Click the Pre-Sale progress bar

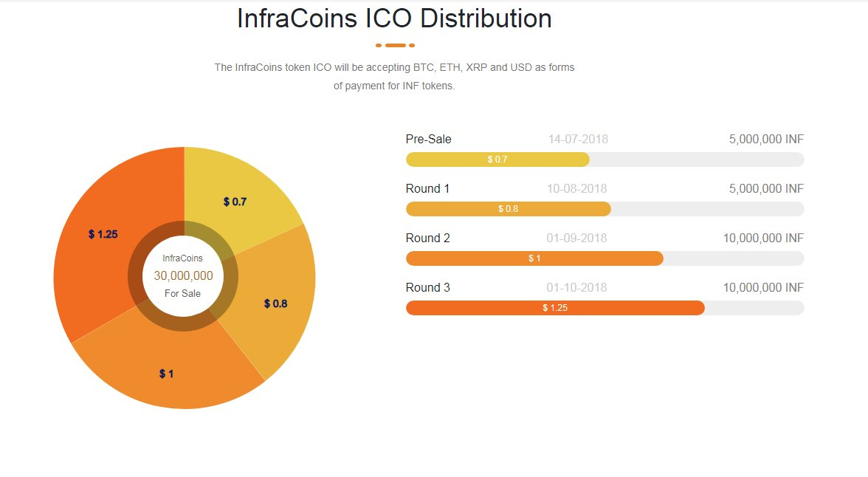coord(497,159)
